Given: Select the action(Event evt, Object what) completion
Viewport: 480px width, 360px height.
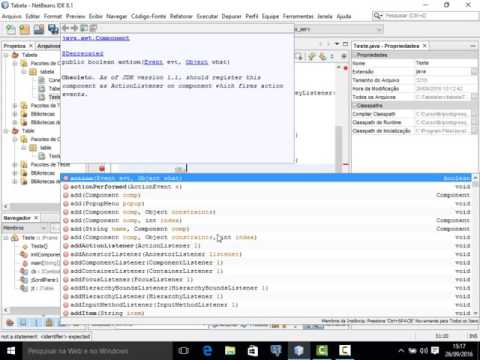Looking at the screenshot, I should (x=267, y=178).
